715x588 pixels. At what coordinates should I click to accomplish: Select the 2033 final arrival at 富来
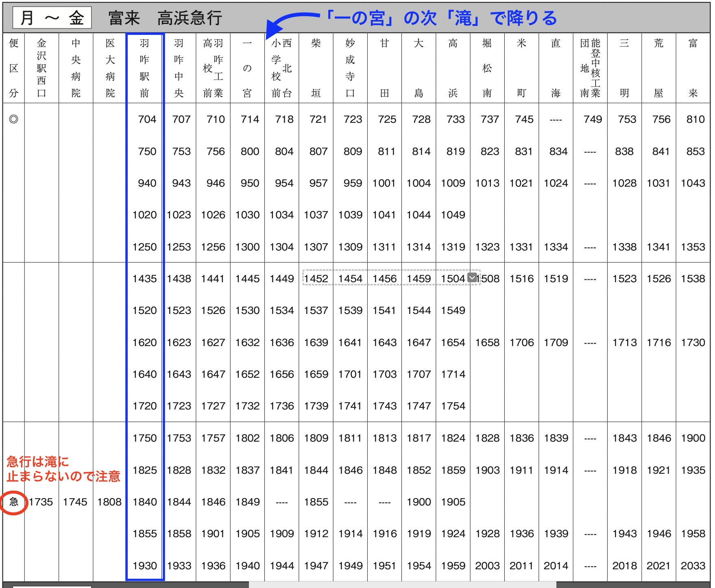[x=693, y=566]
